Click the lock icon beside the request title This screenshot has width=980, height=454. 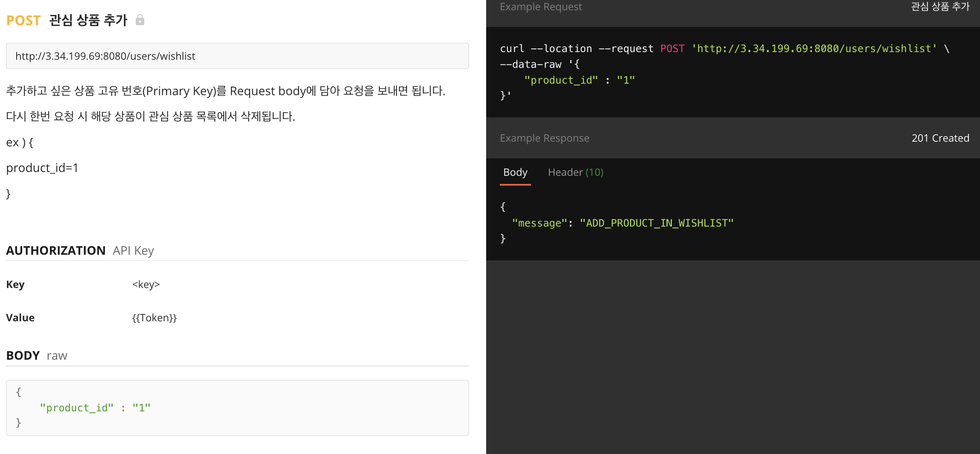tap(140, 20)
